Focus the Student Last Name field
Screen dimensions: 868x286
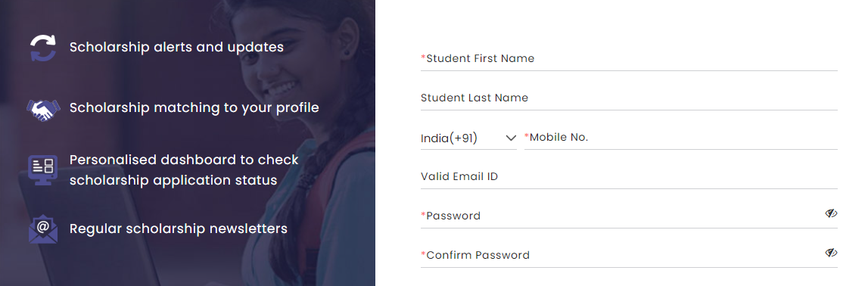[x=629, y=98]
